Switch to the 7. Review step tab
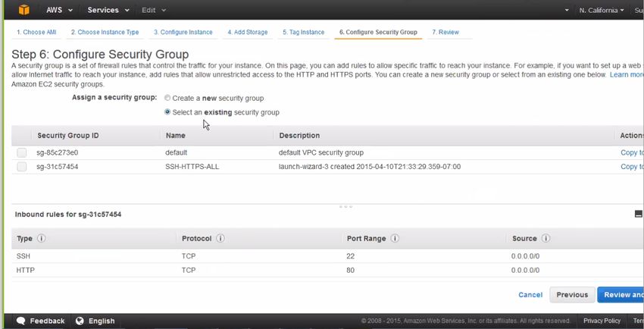The width and height of the screenshot is (644, 329). [x=445, y=32]
